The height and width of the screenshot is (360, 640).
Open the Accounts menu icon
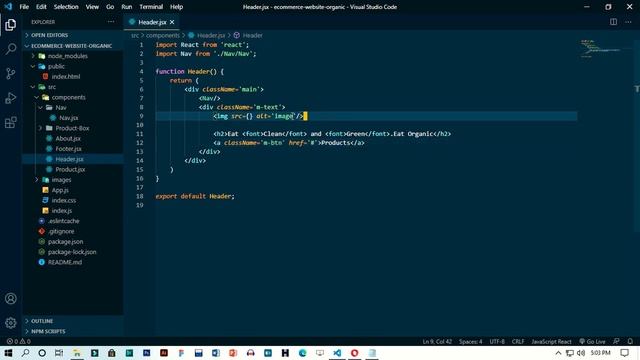(11, 298)
